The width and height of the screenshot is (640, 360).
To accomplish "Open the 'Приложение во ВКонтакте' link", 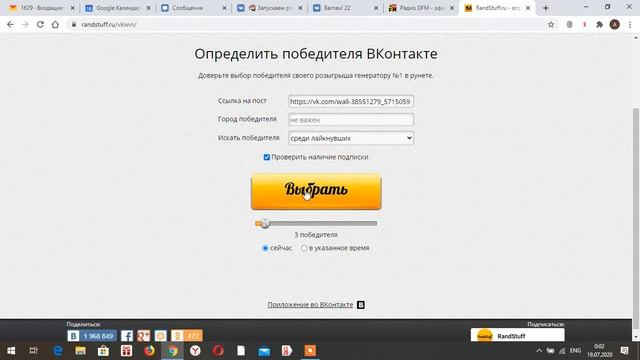I will pos(310,305).
